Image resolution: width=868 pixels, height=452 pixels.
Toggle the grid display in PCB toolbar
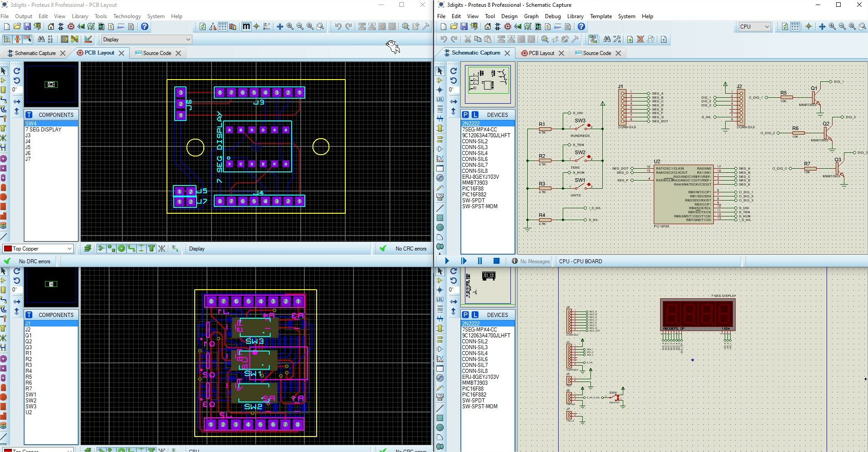222,27
